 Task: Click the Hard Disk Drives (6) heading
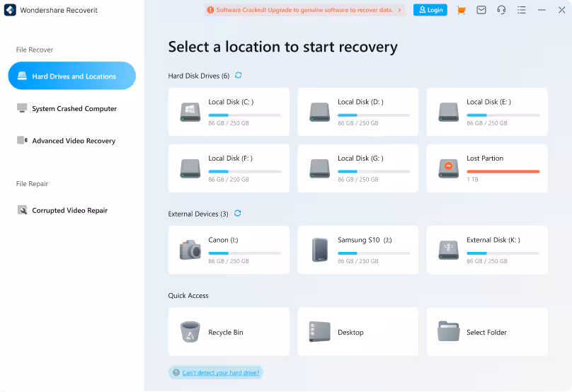(x=198, y=76)
